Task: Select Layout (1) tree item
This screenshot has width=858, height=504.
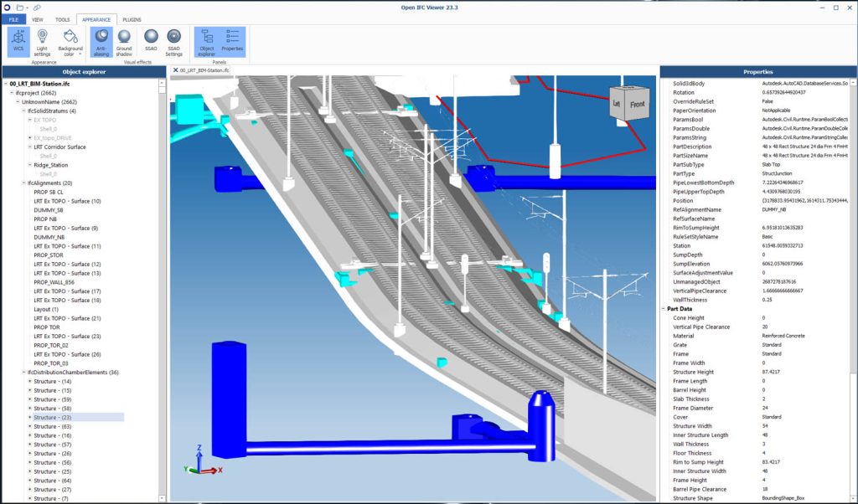Action: tap(46, 310)
